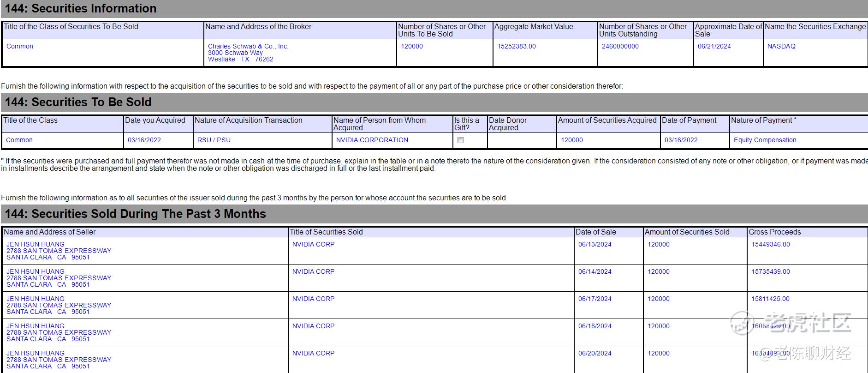The height and width of the screenshot is (373, 868).
Task: Click outstanding shares value "2460000000"
Action: (x=620, y=46)
